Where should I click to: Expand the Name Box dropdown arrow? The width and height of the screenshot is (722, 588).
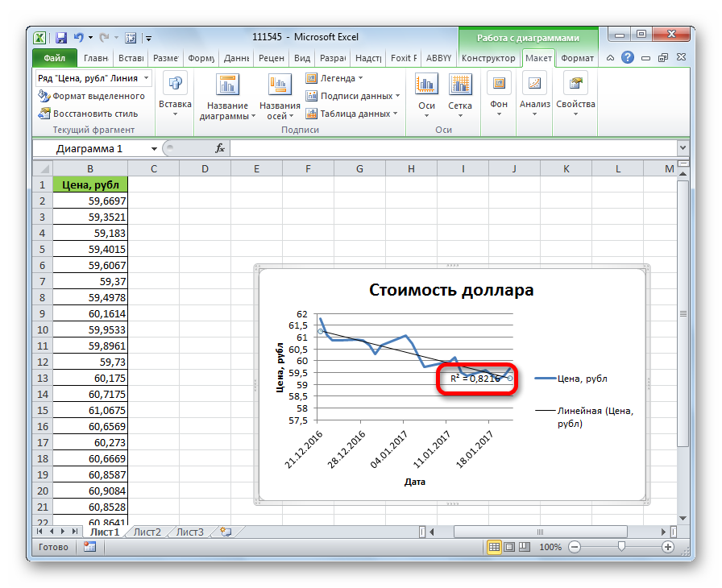tap(154, 149)
